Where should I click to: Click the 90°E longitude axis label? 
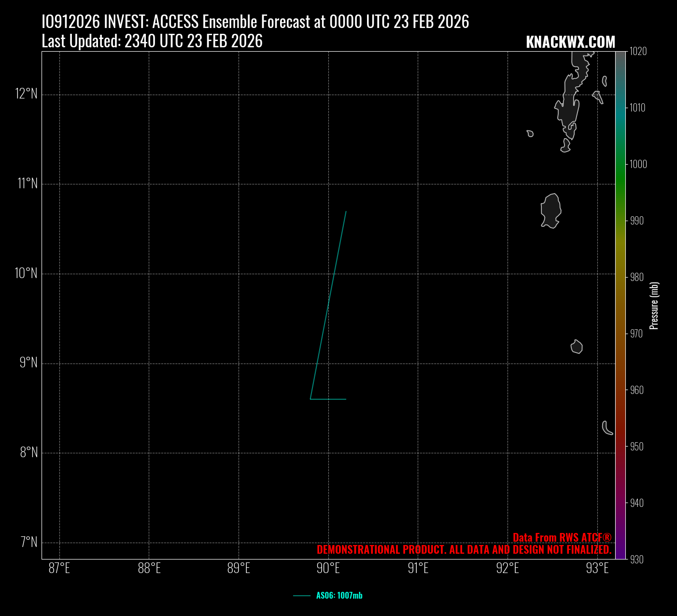(328, 569)
